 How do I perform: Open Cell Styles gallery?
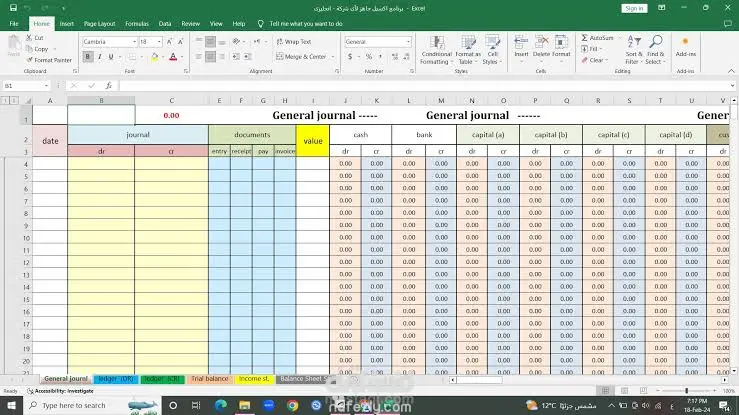[492, 49]
